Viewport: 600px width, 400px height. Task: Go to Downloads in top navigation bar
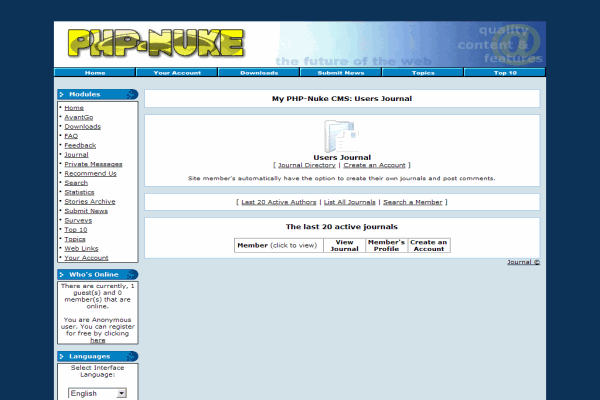coord(259,72)
